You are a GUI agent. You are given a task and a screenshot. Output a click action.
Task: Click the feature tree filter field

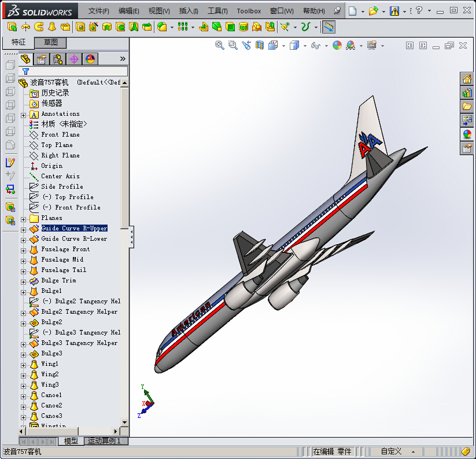pyautogui.click(x=73, y=71)
